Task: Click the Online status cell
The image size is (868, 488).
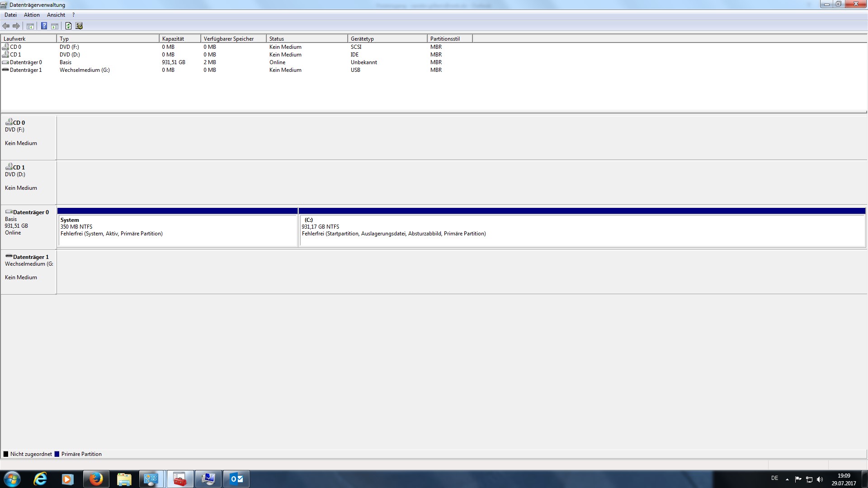Action: (277, 62)
